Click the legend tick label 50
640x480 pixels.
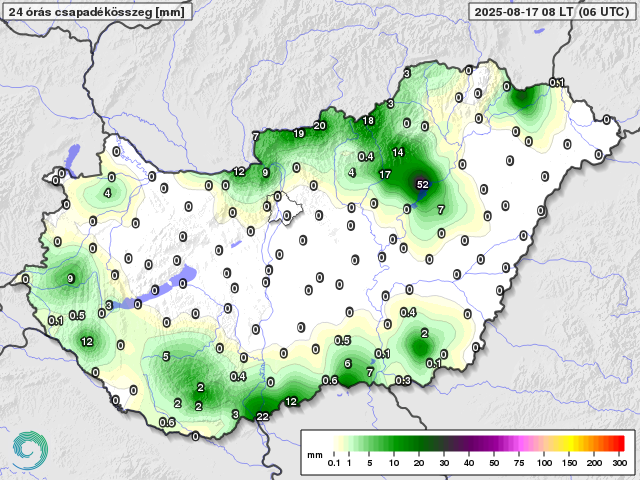(x=494, y=465)
